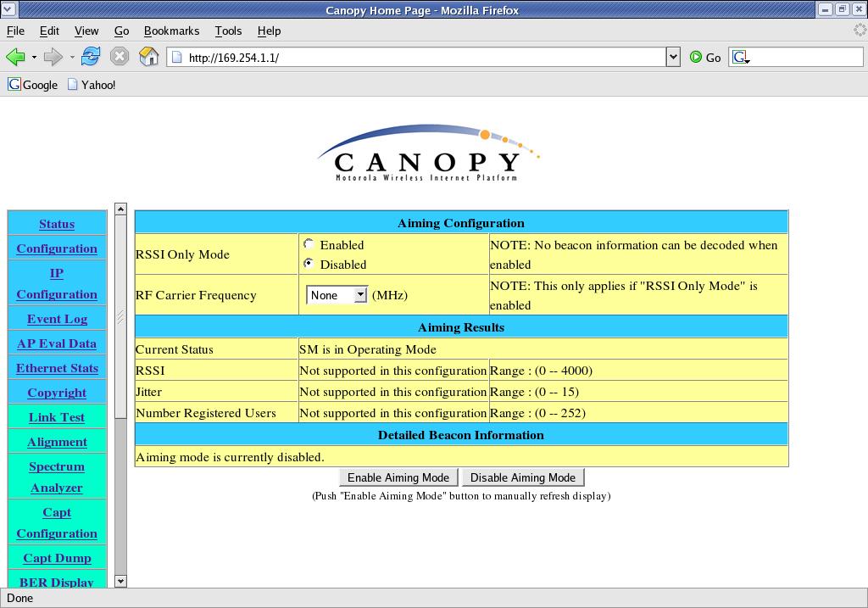Click the sidebar scroll down arrow

120,581
